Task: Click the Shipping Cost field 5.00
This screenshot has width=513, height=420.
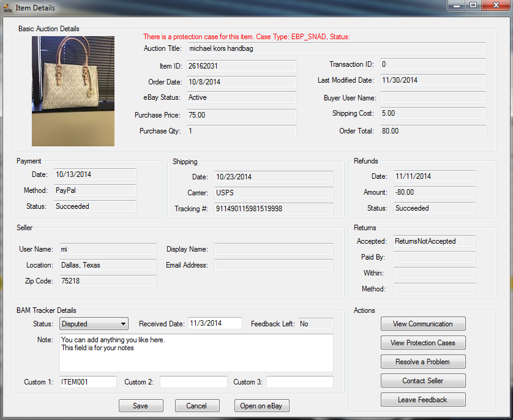Action: tap(433, 113)
